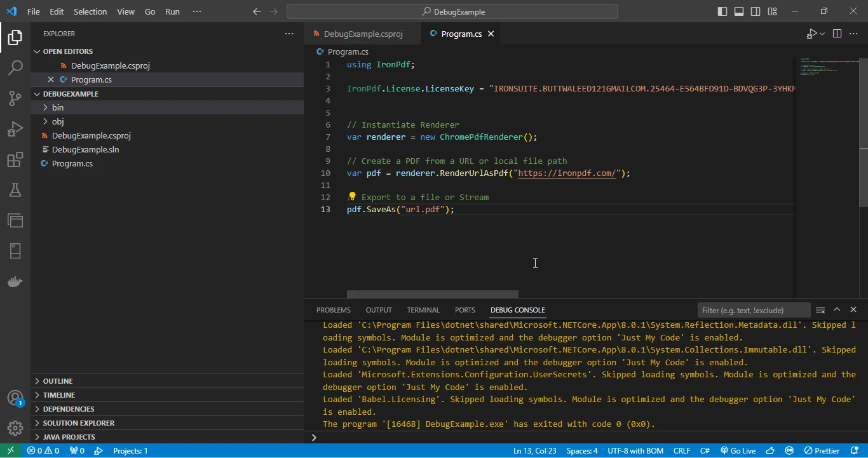This screenshot has height=458, width=868.
Task: Open the Customize Layout icon
Action: (772, 11)
